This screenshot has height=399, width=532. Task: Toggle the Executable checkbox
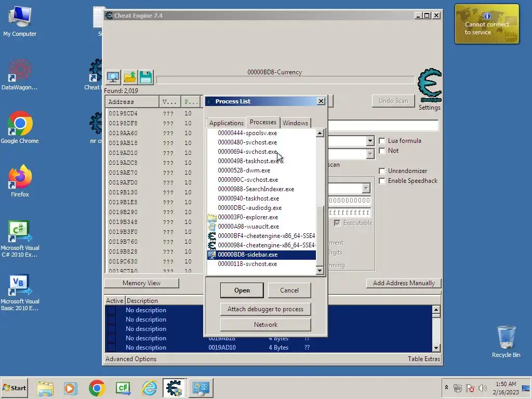[337, 223]
